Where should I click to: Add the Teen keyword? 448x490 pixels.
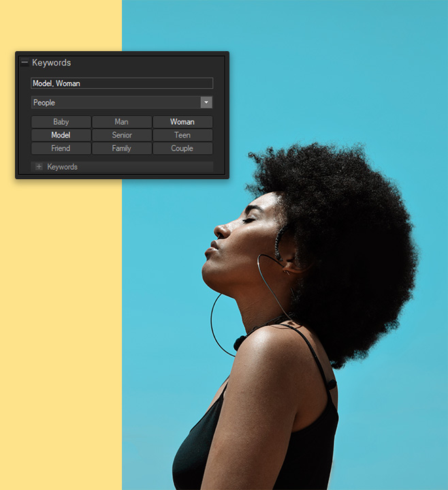click(182, 135)
